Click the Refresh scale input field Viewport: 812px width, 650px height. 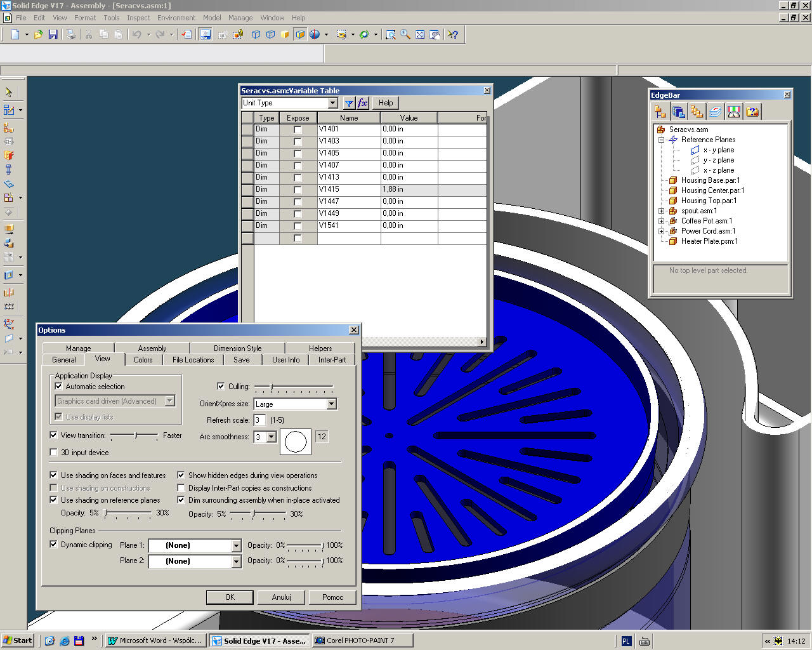[x=259, y=420]
